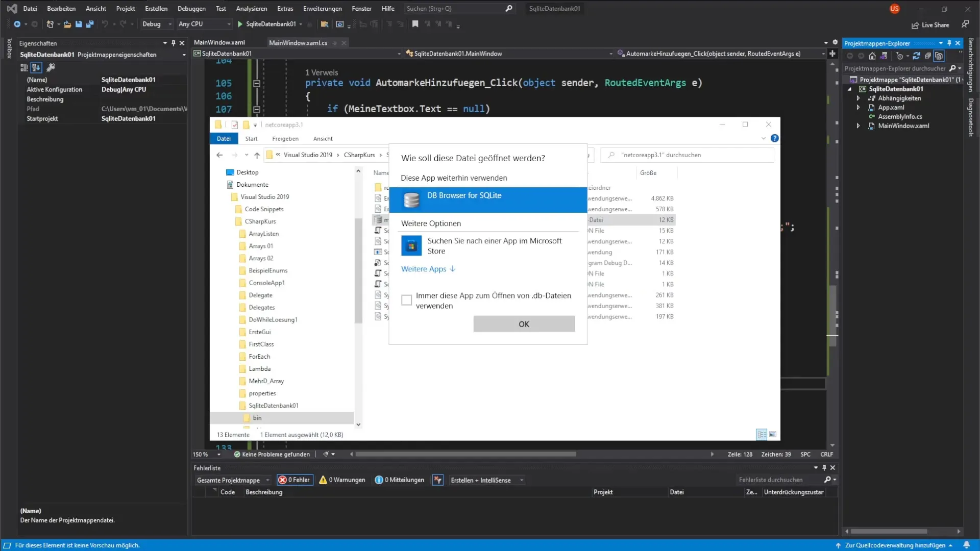Viewport: 980px width, 551px height.
Task: Click the Collapse All icon in Projektmappen-Explorer
Action: (x=927, y=56)
